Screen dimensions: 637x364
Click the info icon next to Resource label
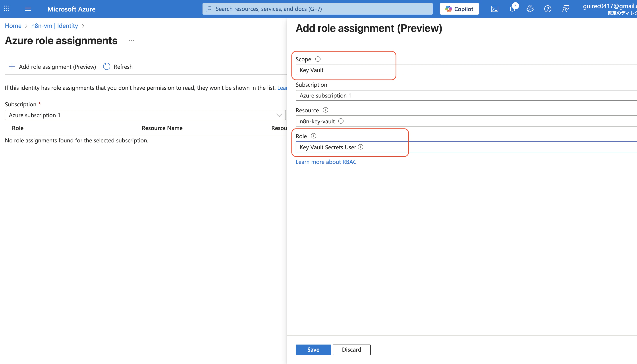tap(325, 110)
